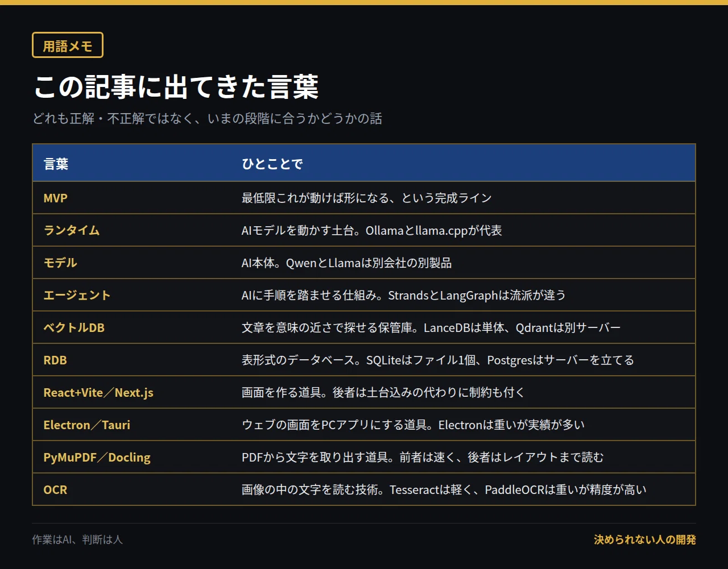Click footer text 決められない人の開発
Viewport: 728px width, 569px height.
click(x=645, y=539)
